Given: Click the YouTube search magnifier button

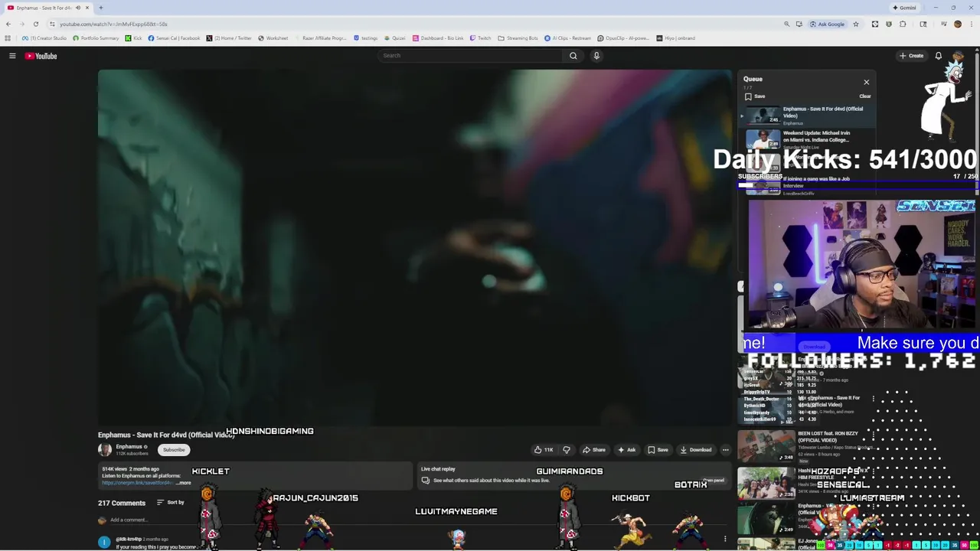Looking at the screenshot, I should pyautogui.click(x=573, y=56).
